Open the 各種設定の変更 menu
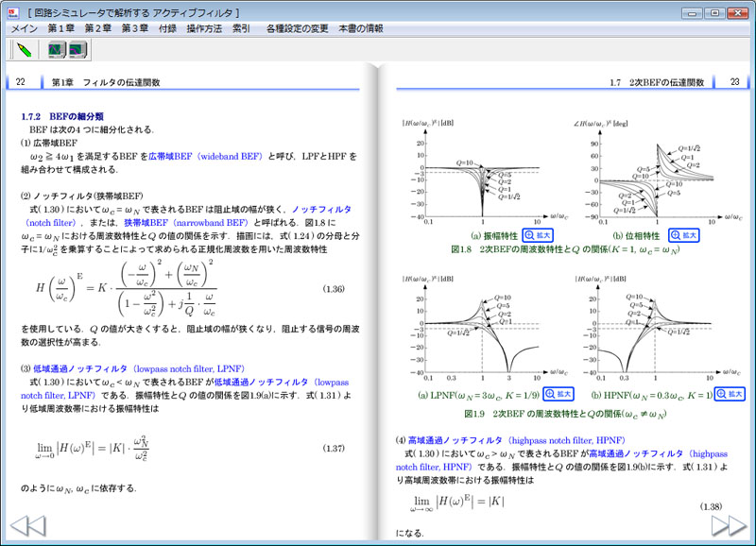 point(298,28)
